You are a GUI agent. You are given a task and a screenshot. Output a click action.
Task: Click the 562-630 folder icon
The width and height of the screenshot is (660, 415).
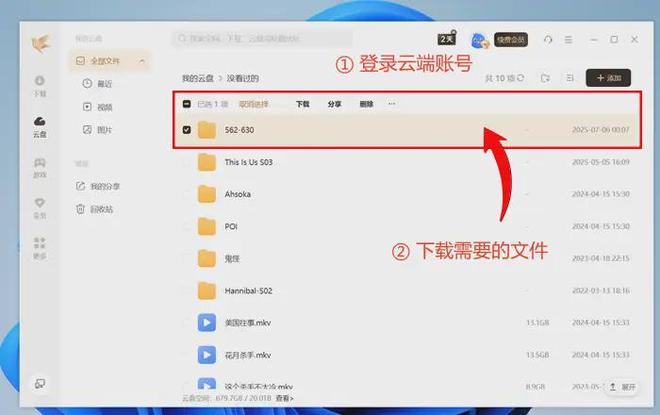point(207,130)
